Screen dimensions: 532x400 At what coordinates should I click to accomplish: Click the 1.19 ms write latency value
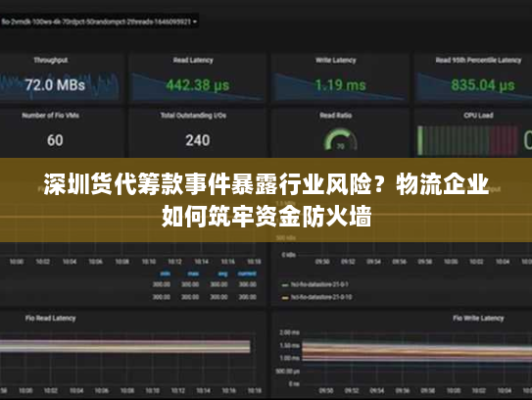tap(340, 85)
